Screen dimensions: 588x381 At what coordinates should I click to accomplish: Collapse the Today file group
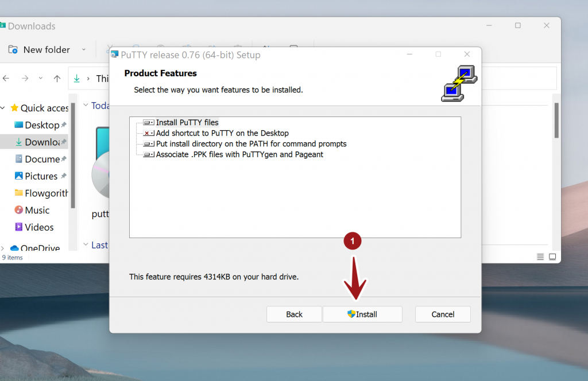tap(86, 106)
